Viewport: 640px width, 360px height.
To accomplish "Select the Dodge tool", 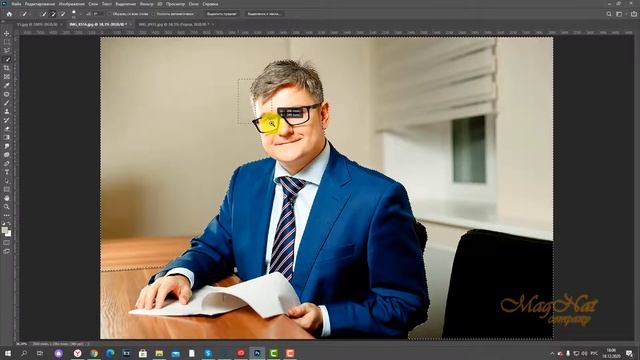I will point(7,155).
